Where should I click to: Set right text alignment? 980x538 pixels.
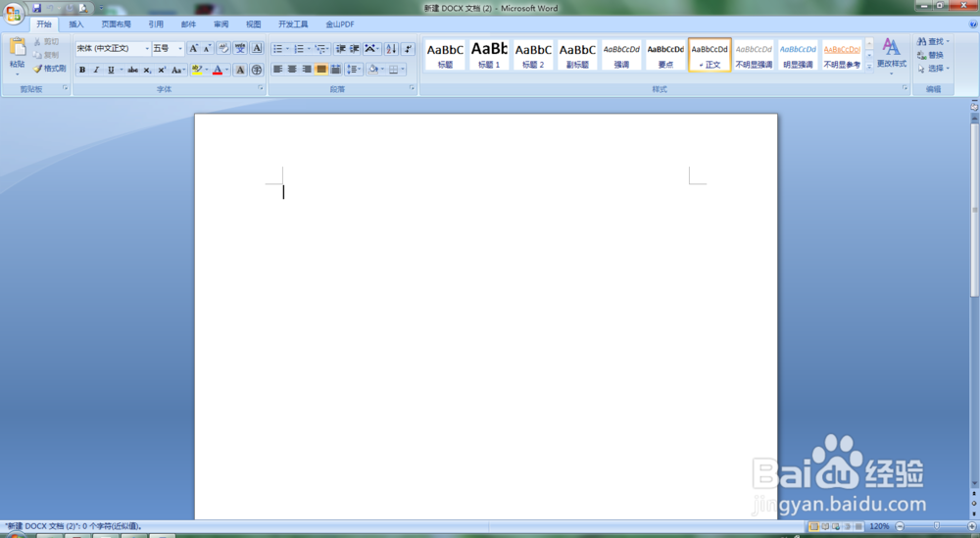[x=307, y=70]
